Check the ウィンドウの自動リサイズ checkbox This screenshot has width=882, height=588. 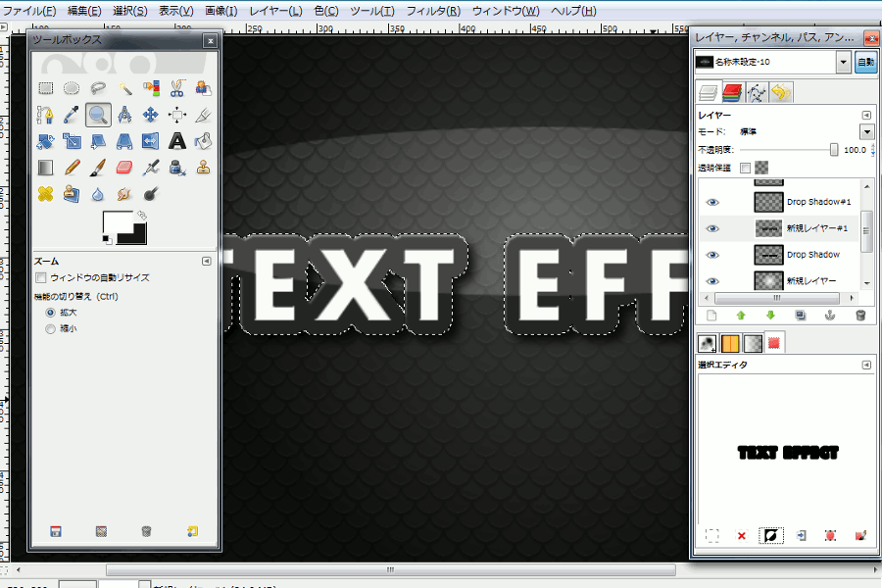click(40, 277)
